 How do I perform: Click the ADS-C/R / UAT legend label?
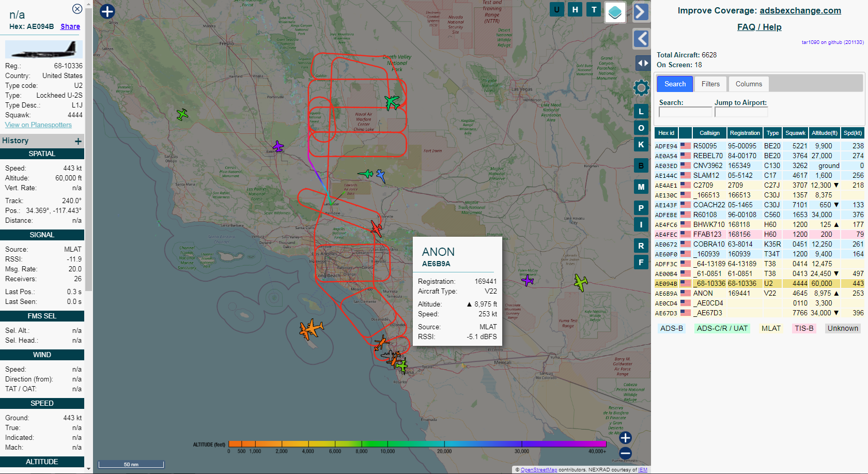pos(722,328)
